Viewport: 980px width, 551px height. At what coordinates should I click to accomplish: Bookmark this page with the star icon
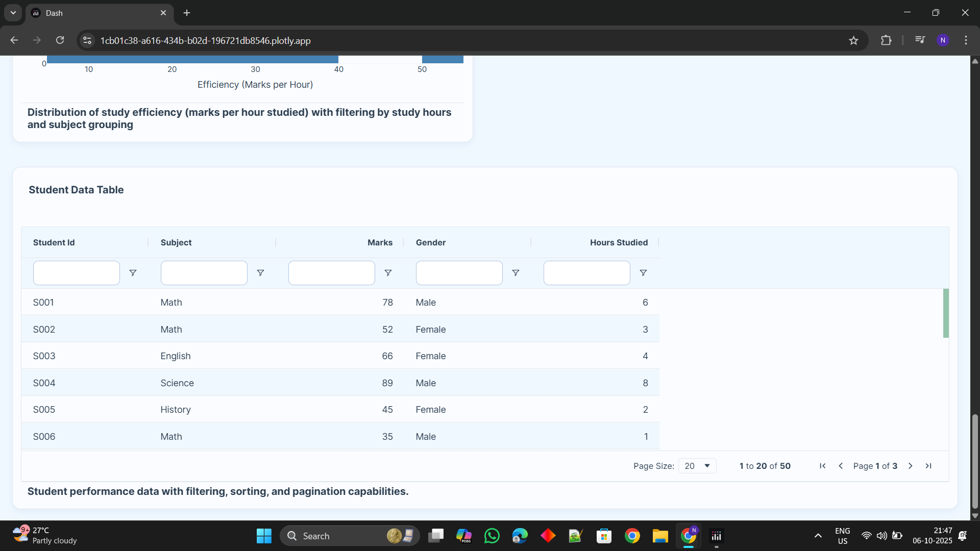click(853, 40)
